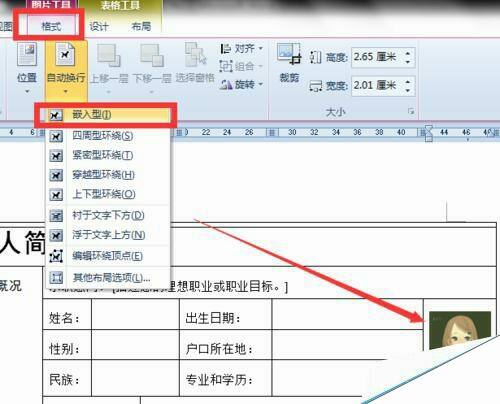
Task: Click the 表格工具 contextual tab header
Action: (120, 5)
